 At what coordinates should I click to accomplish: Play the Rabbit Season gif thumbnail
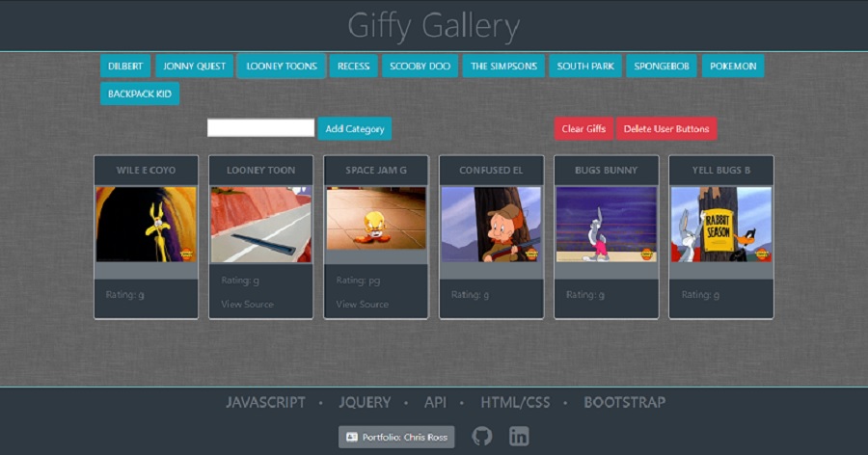point(721,225)
